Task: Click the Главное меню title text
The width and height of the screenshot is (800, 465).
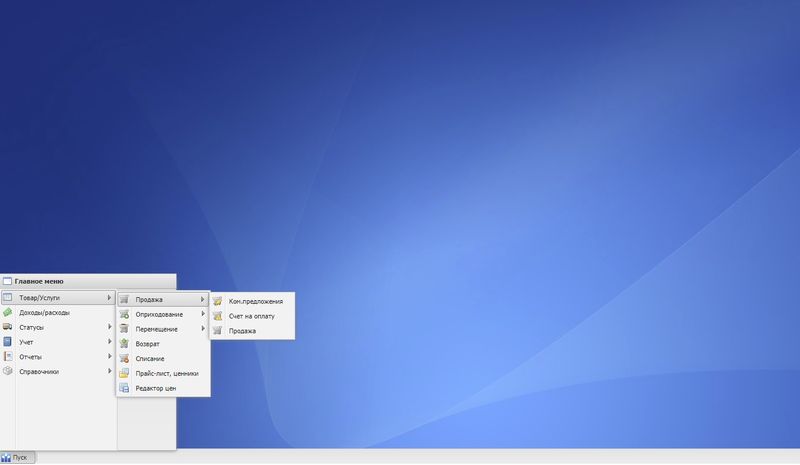Action: point(39,281)
